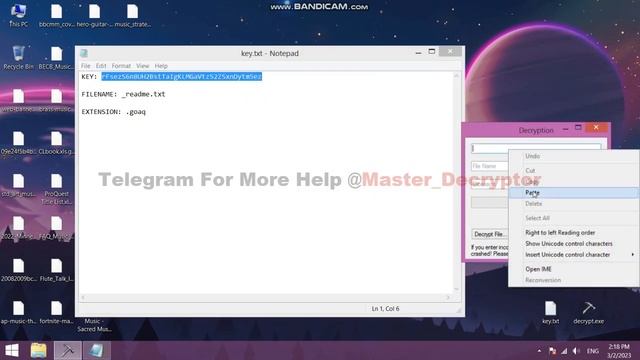Select the Flute_Talk_I... desktop file
The image size is (640, 360).
point(57,270)
